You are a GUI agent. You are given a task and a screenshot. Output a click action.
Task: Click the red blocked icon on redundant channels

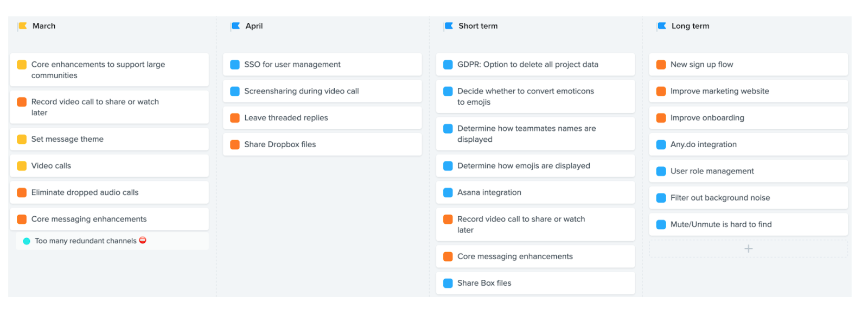pos(143,240)
